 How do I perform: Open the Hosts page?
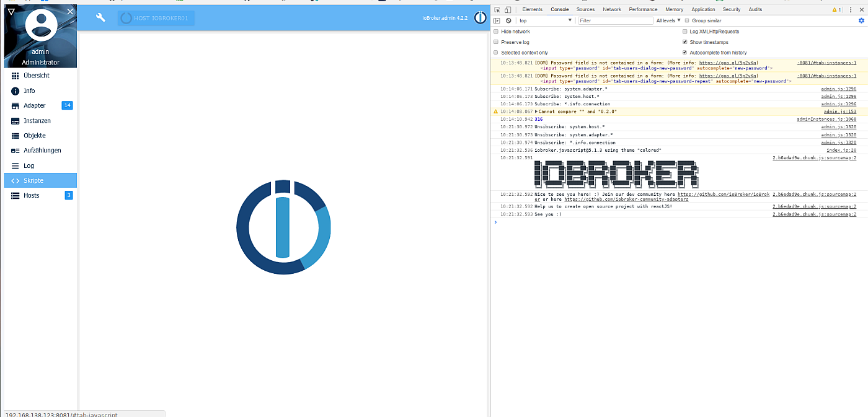[x=40, y=195]
